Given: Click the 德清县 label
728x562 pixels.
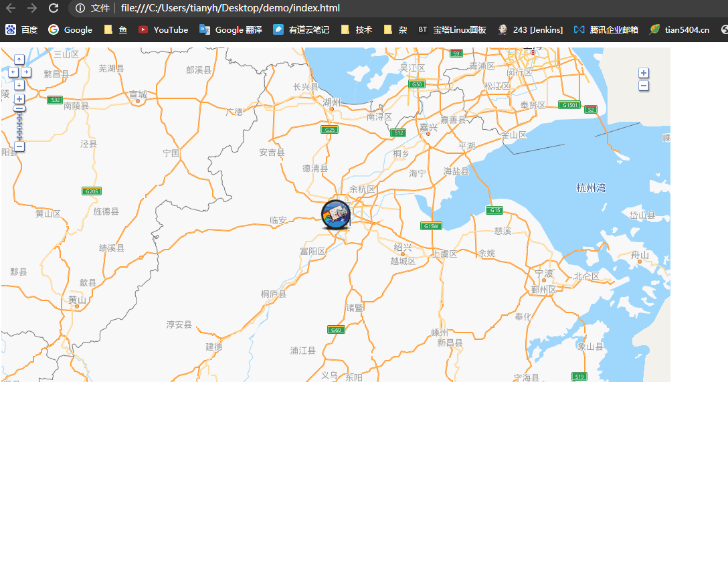Looking at the screenshot, I should 315,168.
